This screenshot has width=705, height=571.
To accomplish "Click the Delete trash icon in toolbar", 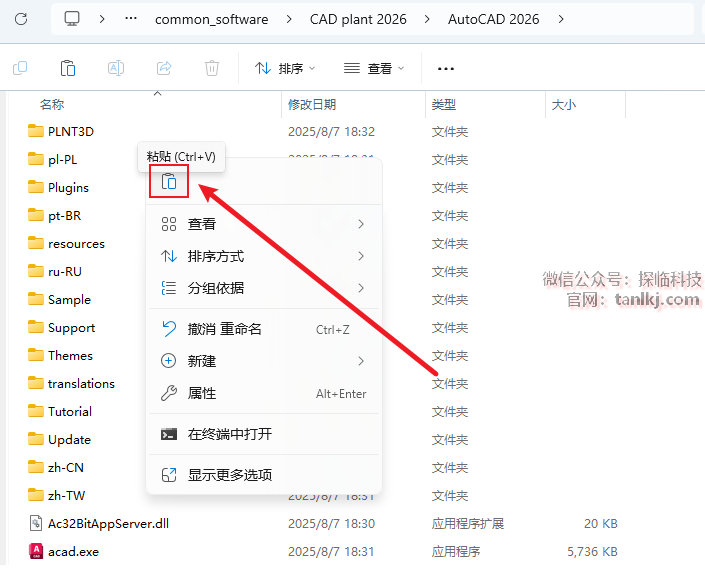I will coord(212,68).
